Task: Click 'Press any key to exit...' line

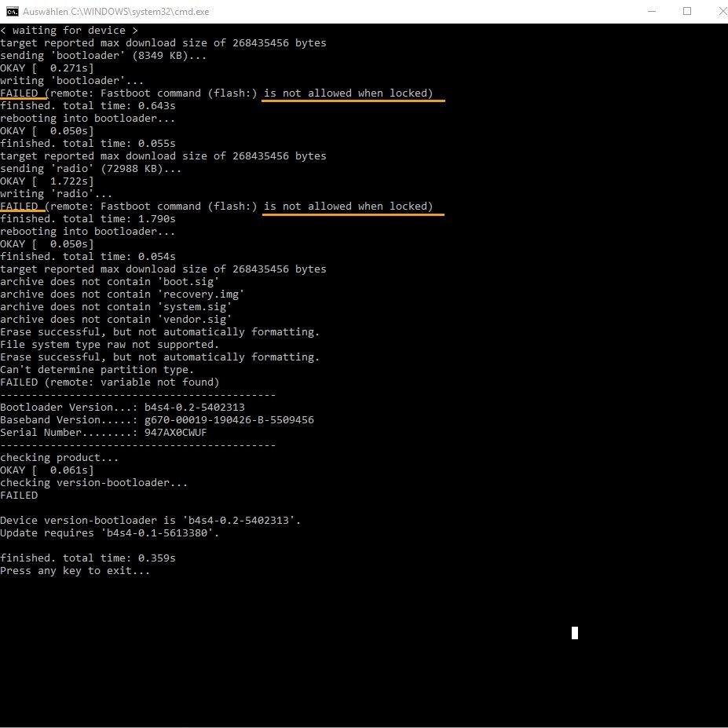Action: click(75, 571)
